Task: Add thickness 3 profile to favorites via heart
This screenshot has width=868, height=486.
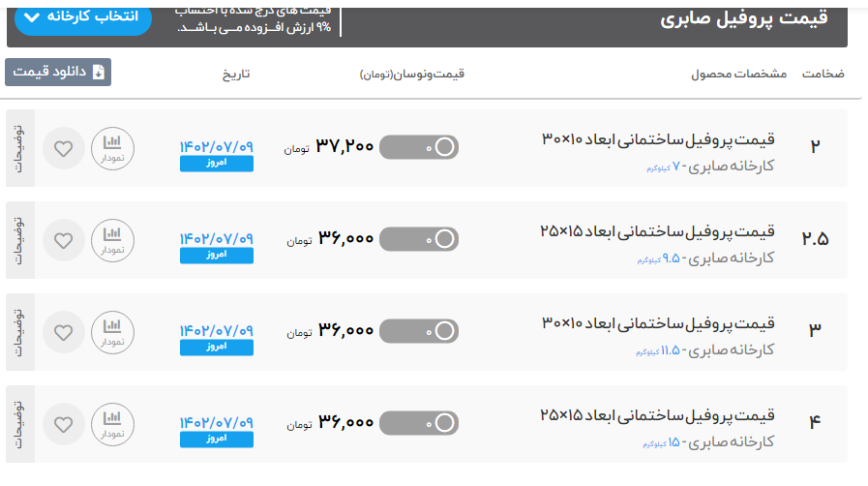Action: [x=63, y=332]
